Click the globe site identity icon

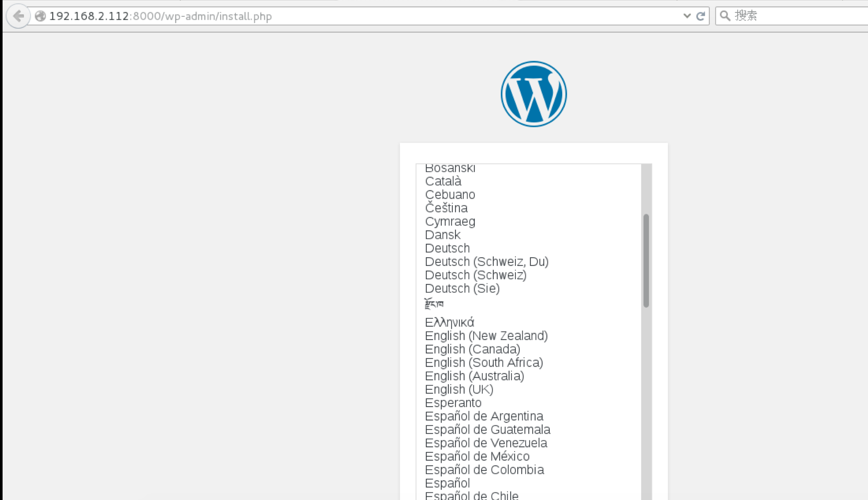[x=40, y=16]
